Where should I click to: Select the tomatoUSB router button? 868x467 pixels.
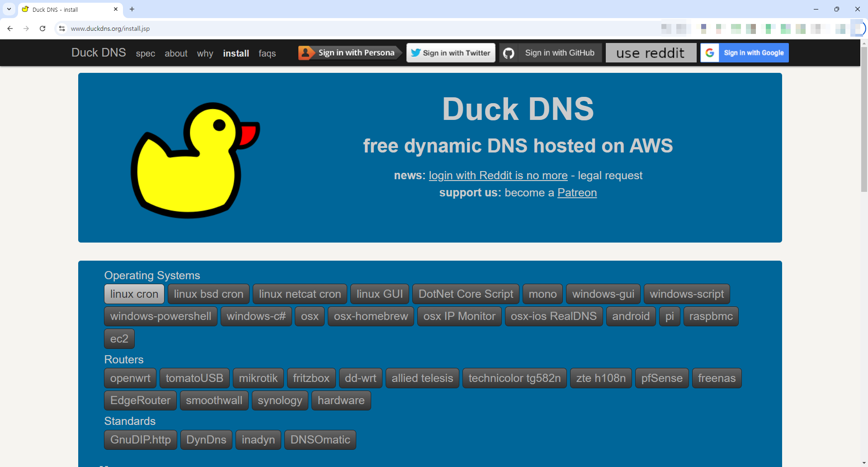coord(194,378)
